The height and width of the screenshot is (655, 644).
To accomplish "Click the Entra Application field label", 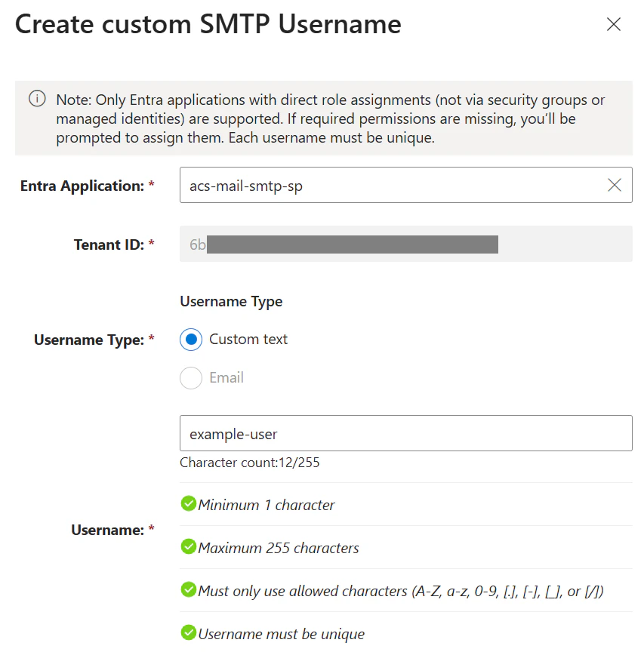I will click(82, 186).
